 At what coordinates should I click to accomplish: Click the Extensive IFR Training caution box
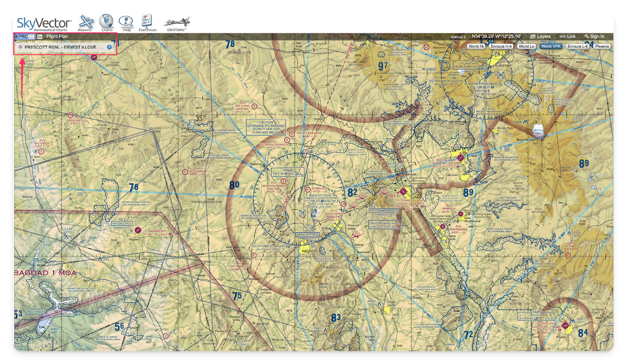pos(266,127)
